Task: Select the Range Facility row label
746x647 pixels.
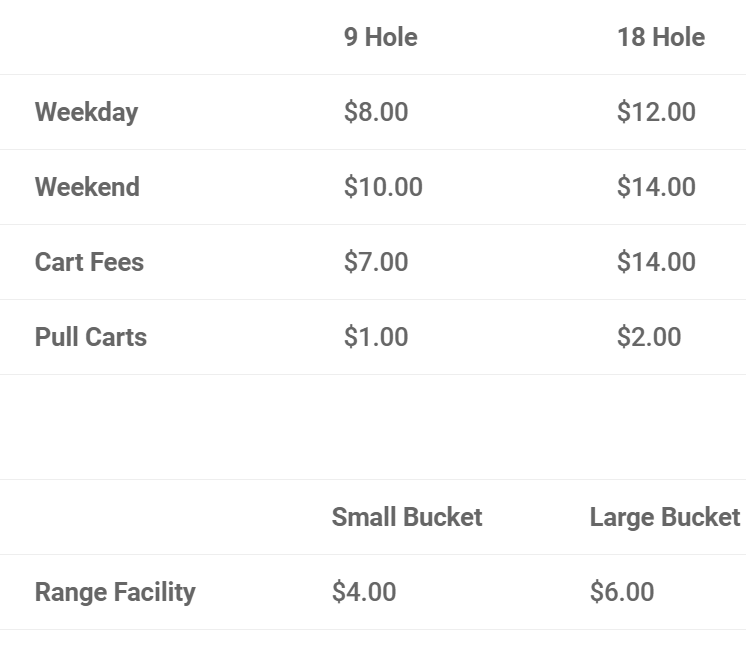Action: [x=115, y=593]
